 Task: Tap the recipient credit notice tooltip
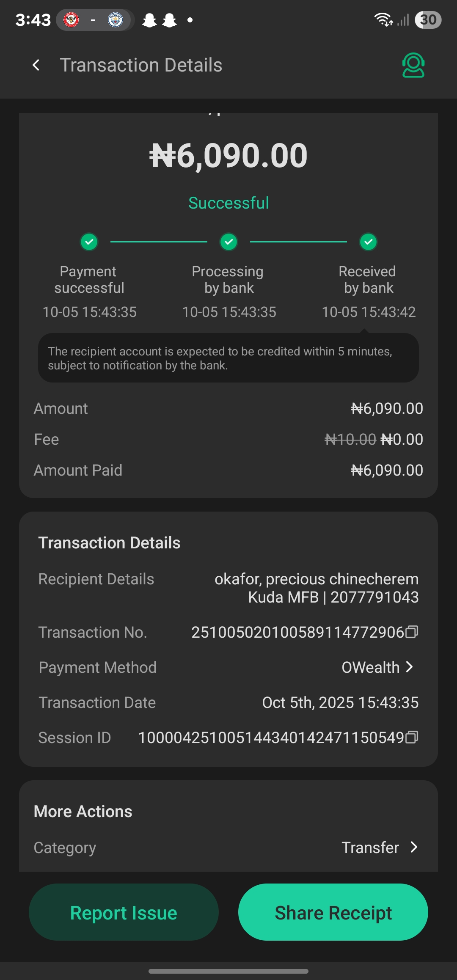pyautogui.click(x=228, y=358)
